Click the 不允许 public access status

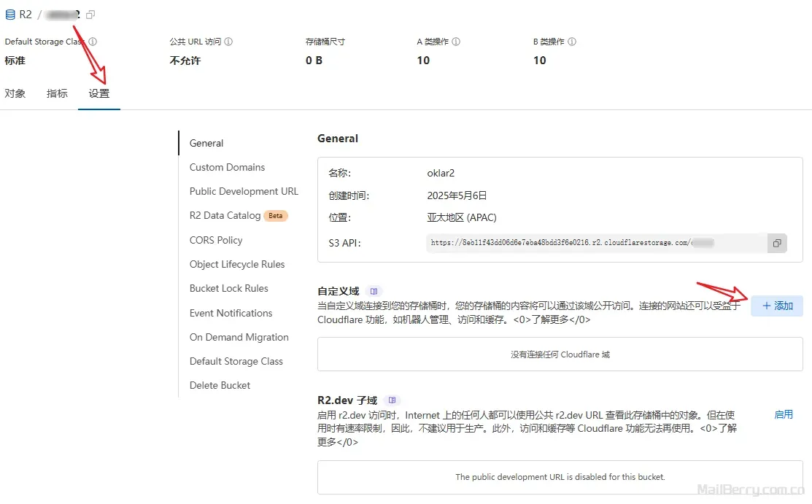coord(185,61)
